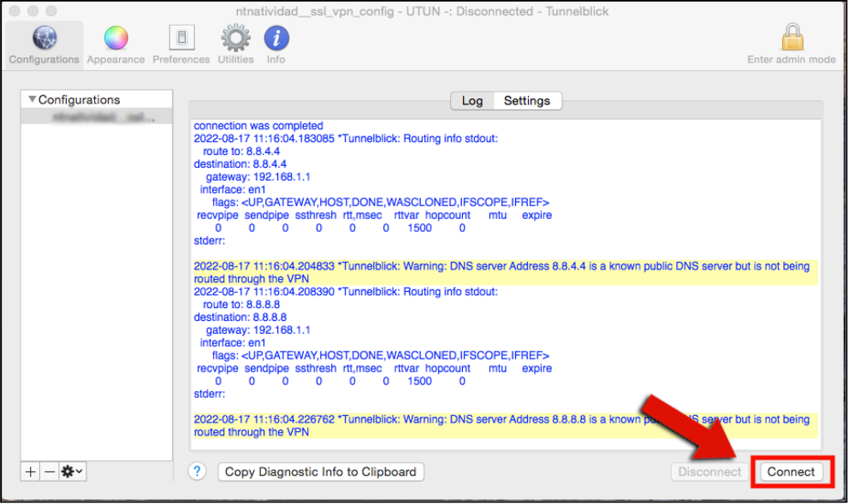Switch to the Log tab
848x504 pixels.
tap(472, 101)
